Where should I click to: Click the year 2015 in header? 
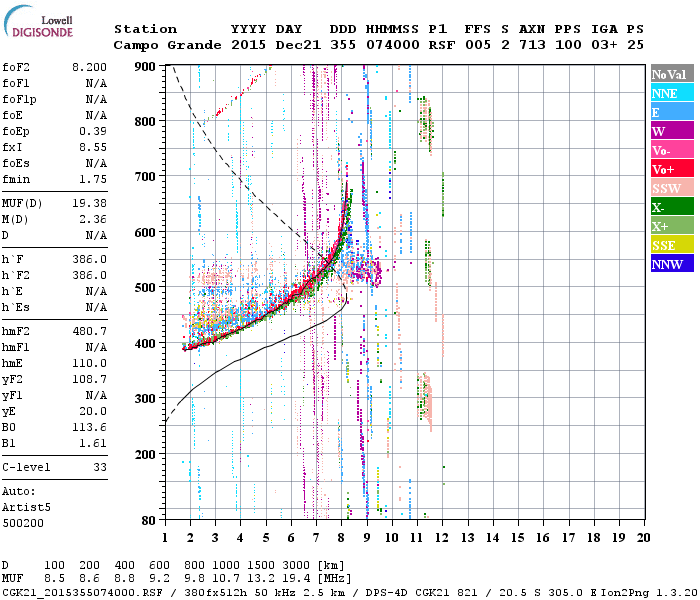[248, 45]
